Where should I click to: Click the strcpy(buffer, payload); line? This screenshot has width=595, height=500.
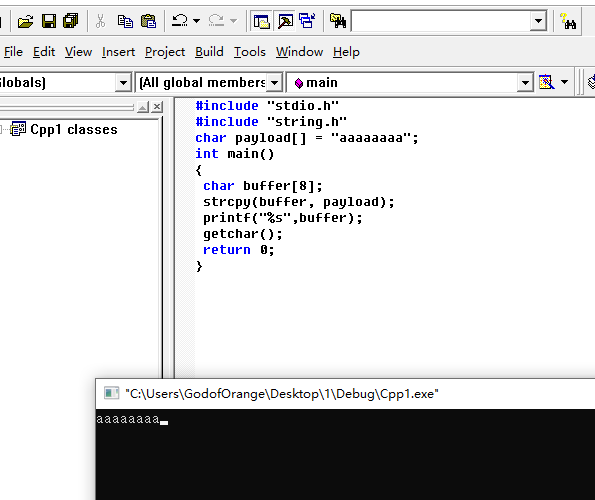(x=299, y=202)
